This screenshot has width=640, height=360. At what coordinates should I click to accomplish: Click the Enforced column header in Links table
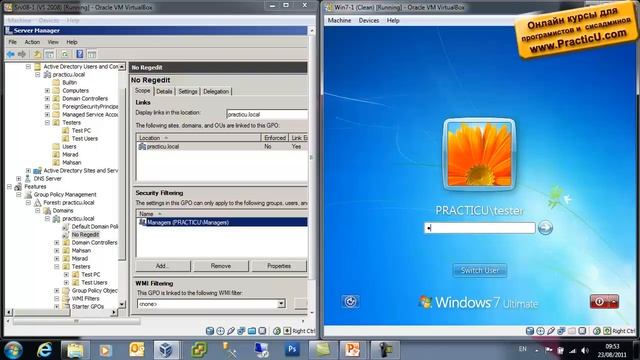[x=275, y=138]
